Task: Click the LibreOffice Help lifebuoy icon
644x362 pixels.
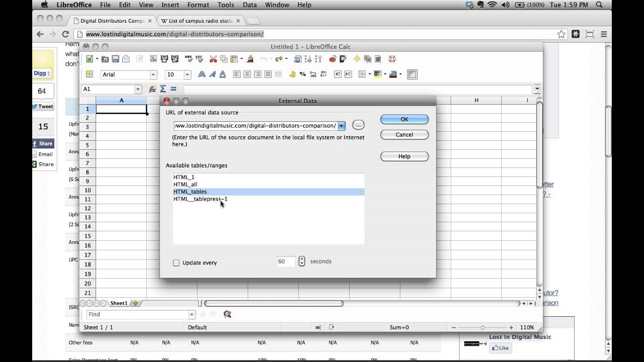Action: (x=392, y=59)
